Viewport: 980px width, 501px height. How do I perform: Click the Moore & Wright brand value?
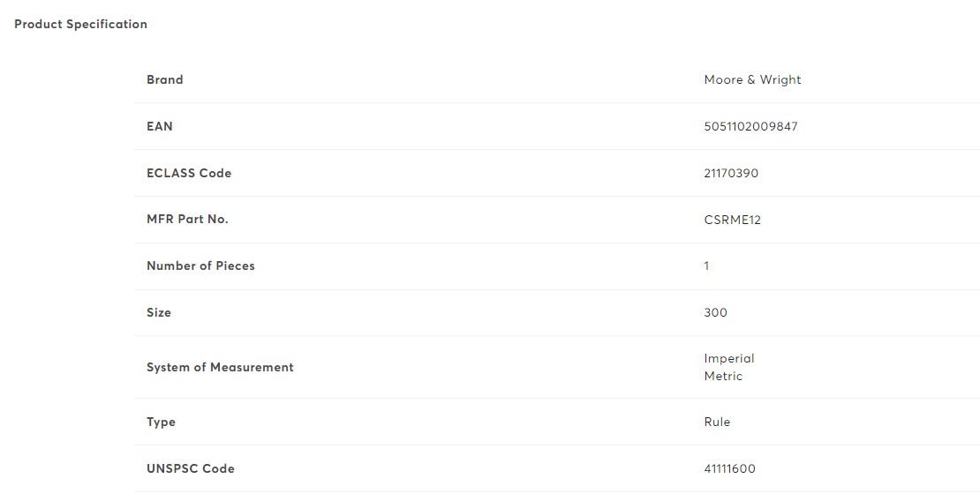click(752, 80)
